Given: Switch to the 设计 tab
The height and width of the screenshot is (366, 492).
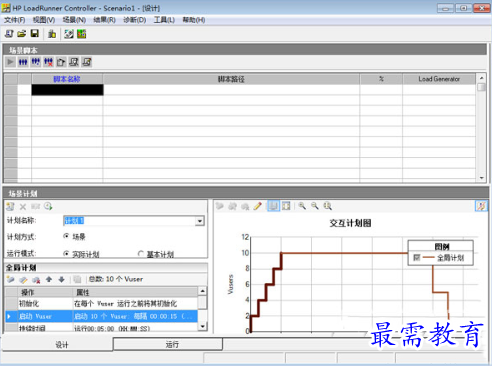Looking at the screenshot, I should 58,344.
